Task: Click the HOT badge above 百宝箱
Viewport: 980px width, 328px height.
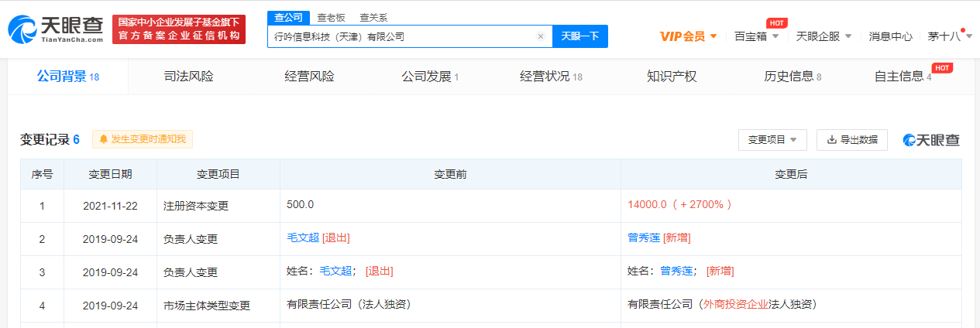Action: (x=776, y=23)
